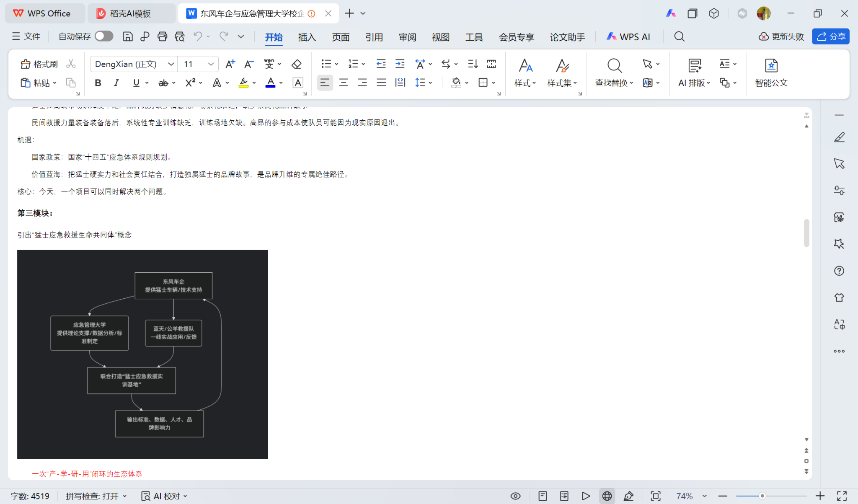
Task: Click the word count 字数: 4519
Action: pos(30,496)
